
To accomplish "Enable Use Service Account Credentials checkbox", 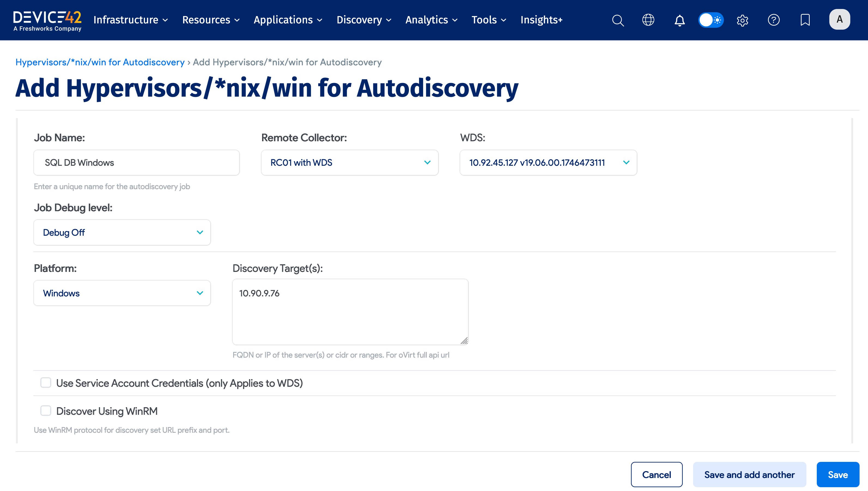I will (x=45, y=383).
